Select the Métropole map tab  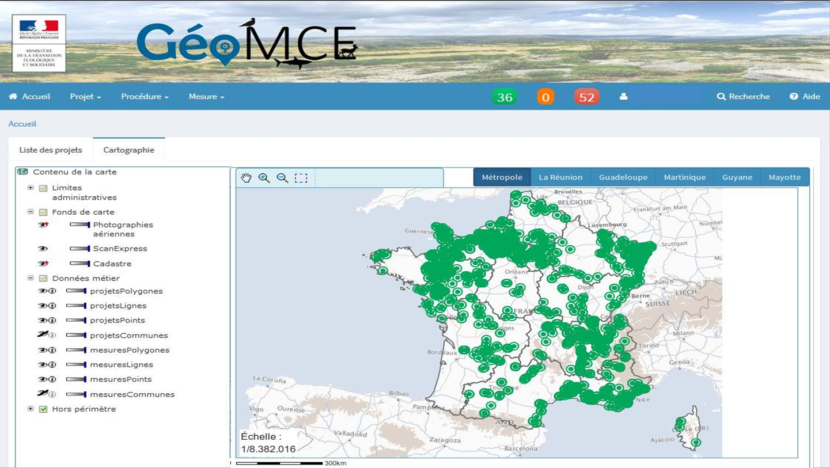tap(502, 177)
